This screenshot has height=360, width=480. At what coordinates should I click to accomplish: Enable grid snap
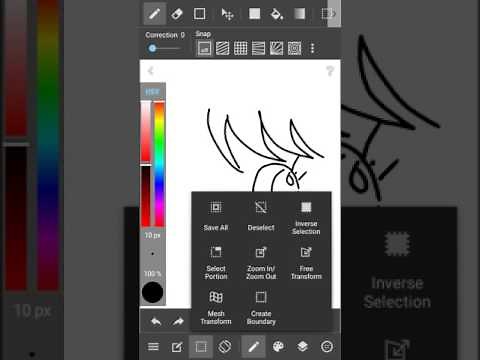[x=240, y=49]
